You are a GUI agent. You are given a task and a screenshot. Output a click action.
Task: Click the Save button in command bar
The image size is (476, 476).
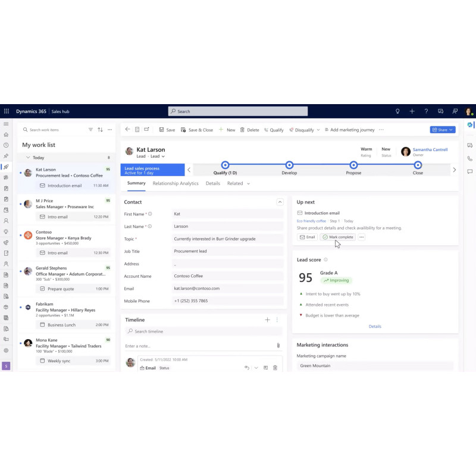(167, 130)
